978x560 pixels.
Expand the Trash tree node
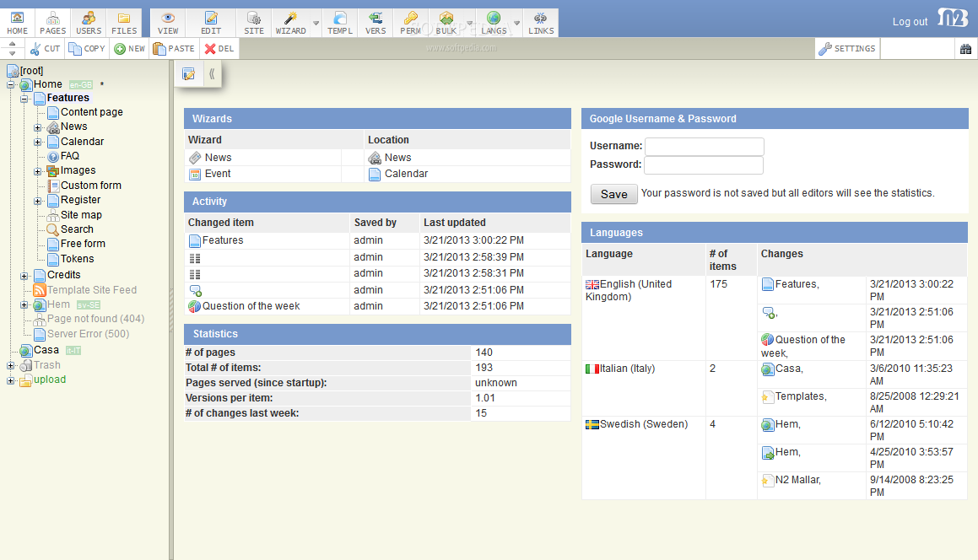11,366
